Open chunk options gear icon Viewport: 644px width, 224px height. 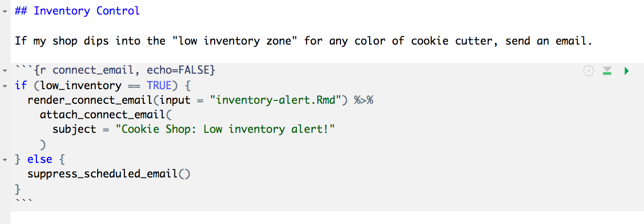[x=588, y=71]
